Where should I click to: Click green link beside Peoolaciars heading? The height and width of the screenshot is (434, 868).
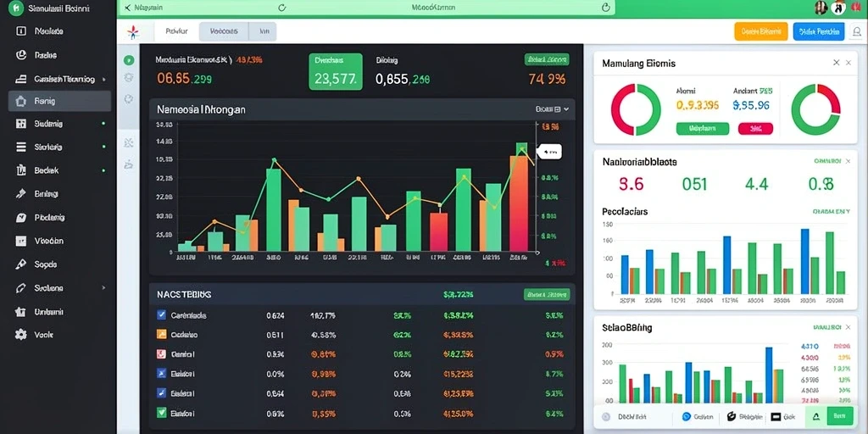point(831,211)
